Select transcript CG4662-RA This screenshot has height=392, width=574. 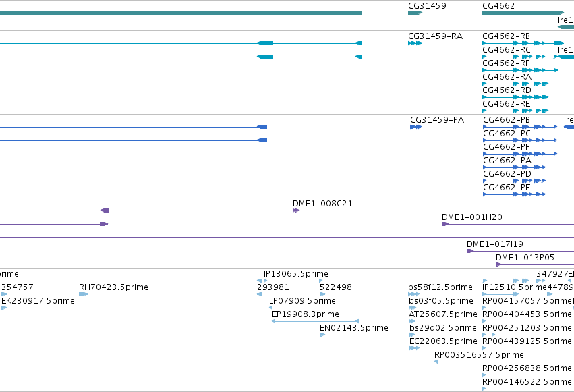507,77
